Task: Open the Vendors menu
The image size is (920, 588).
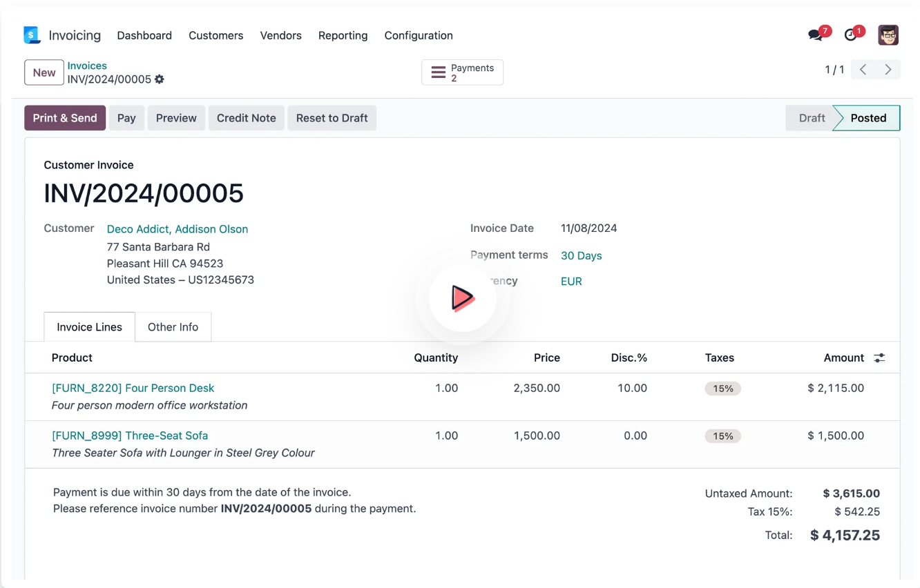Action: point(281,35)
